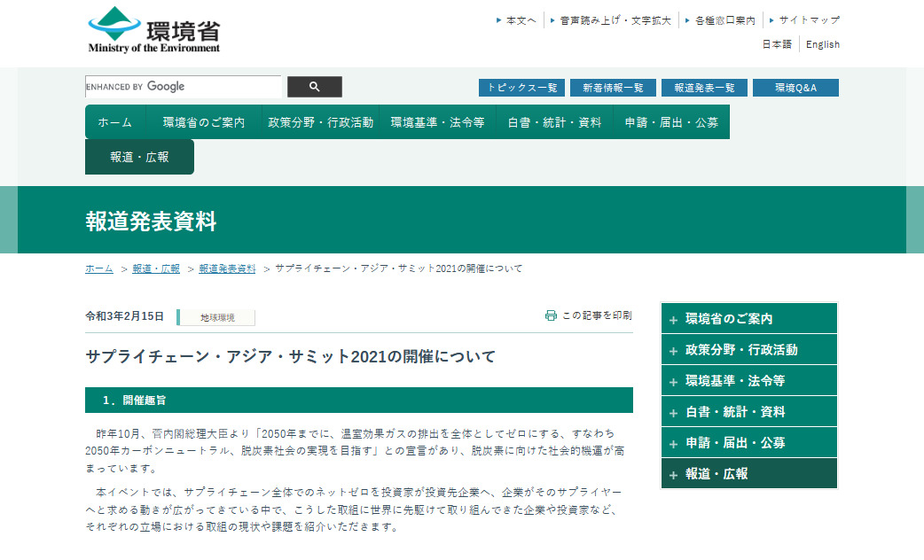Open the ホーム main navigation item
Viewport: 924px width, 560px height.
click(114, 122)
